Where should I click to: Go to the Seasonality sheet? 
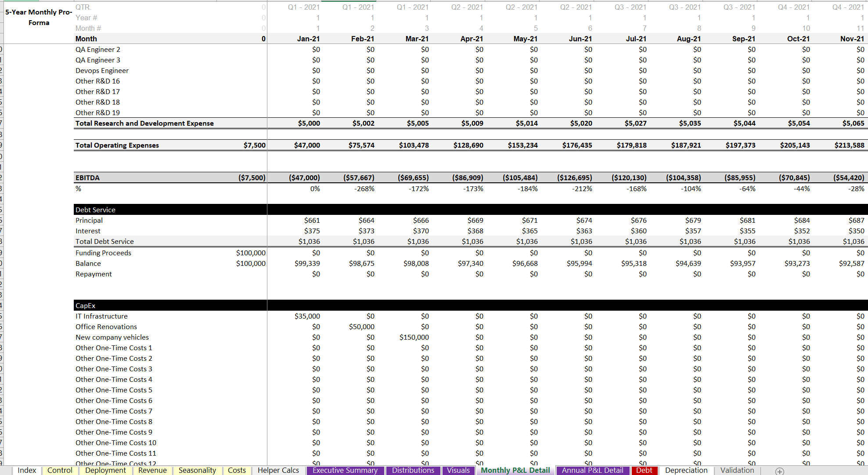[x=197, y=470]
